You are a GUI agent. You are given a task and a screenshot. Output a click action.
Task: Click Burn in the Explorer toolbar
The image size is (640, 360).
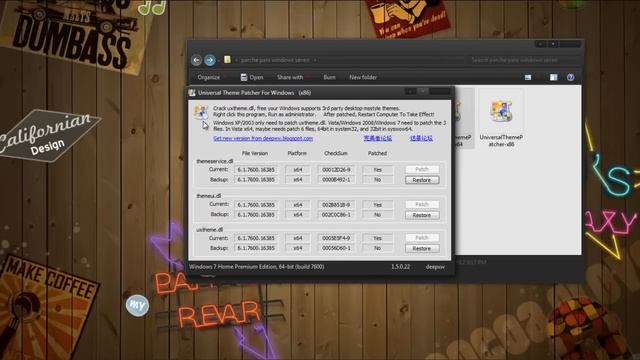pos(329,77)
